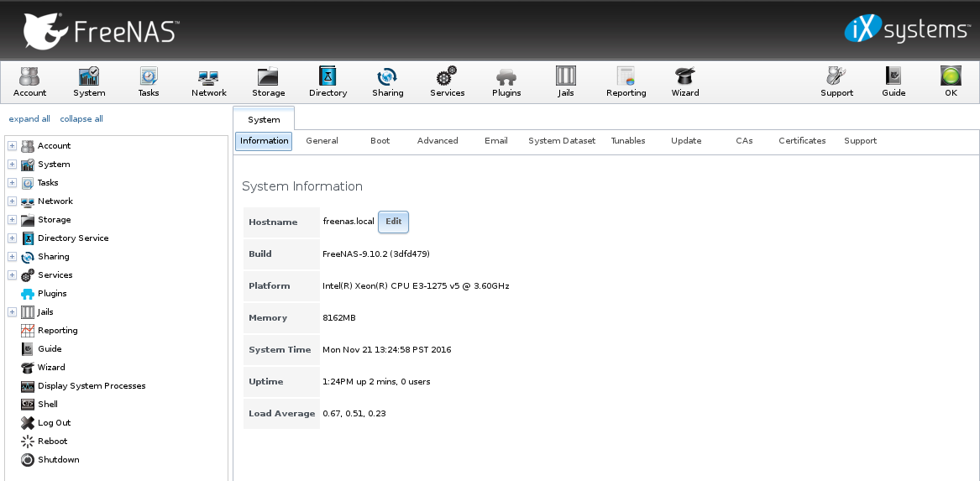Open Support in the top toolbar

(x=836, y=81)
